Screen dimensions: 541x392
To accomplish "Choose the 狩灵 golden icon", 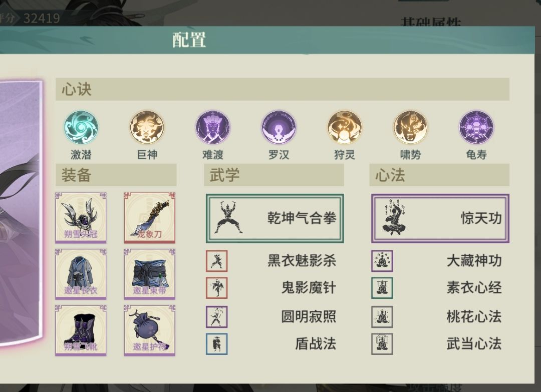I will pyautogui.click(x=344, y=127).
